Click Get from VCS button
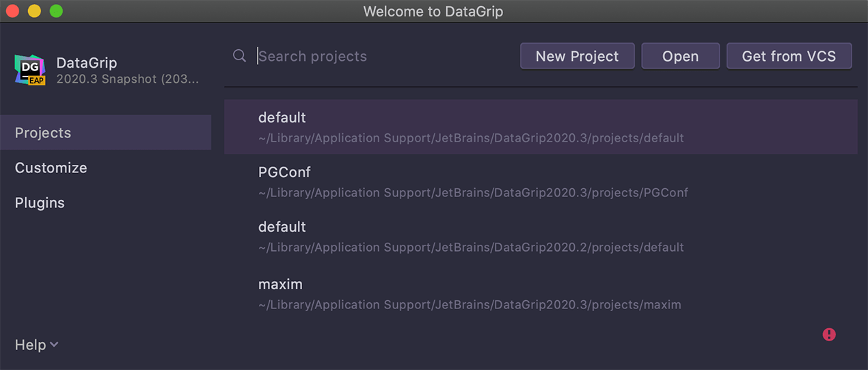868x370 pixels. tap(789, 56)
